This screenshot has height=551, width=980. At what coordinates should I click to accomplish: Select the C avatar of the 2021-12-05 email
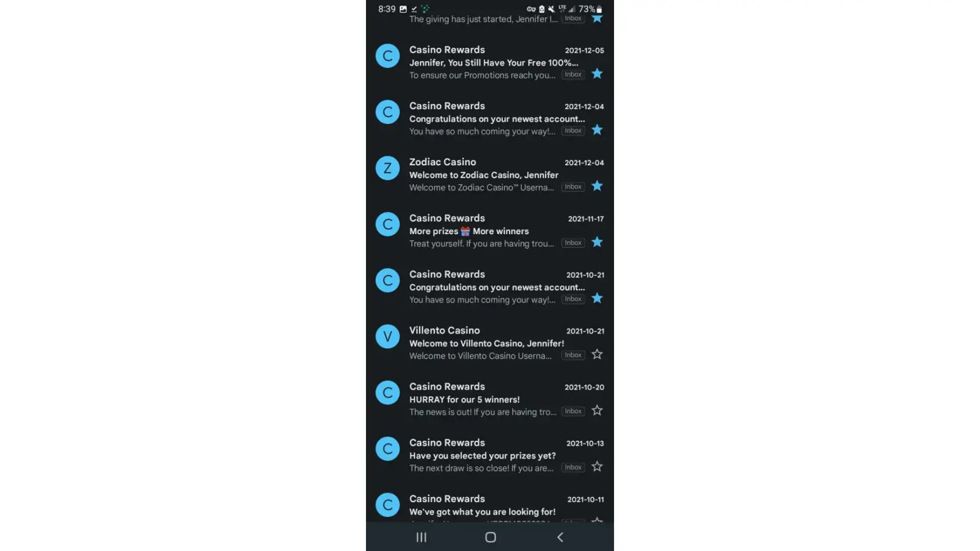pyautogui.click(x=387, y=56)
